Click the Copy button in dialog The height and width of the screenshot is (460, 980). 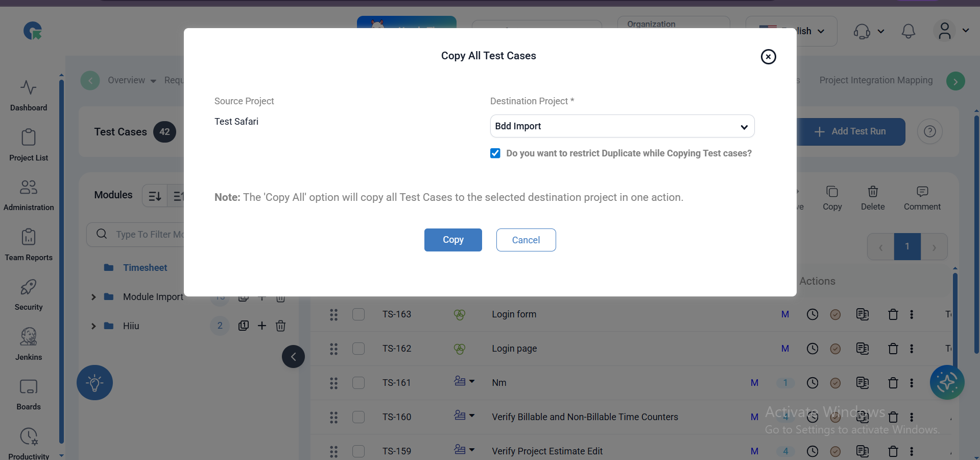pos(453,240)
